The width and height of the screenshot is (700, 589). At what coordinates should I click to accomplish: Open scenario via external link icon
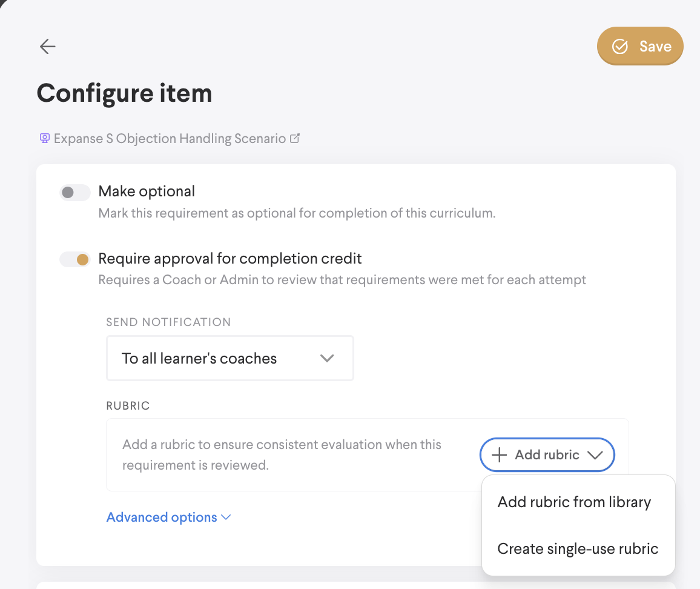(x=295, y=138)
